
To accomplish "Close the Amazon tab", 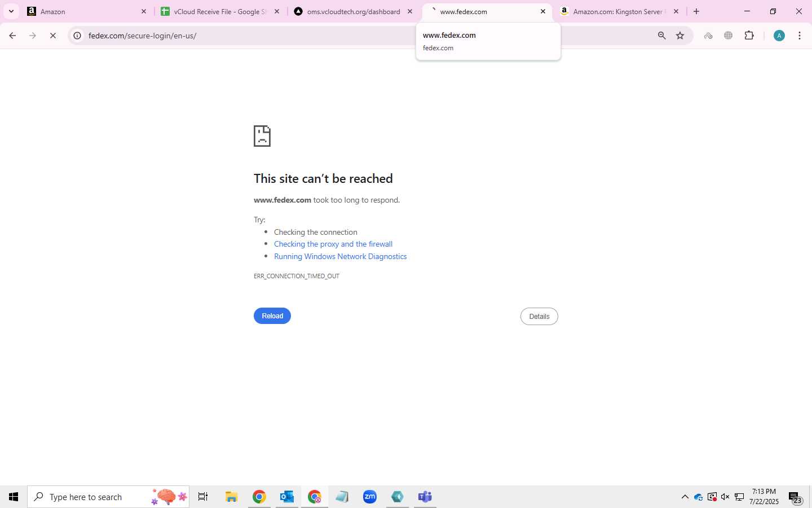I will click(143, 11).
